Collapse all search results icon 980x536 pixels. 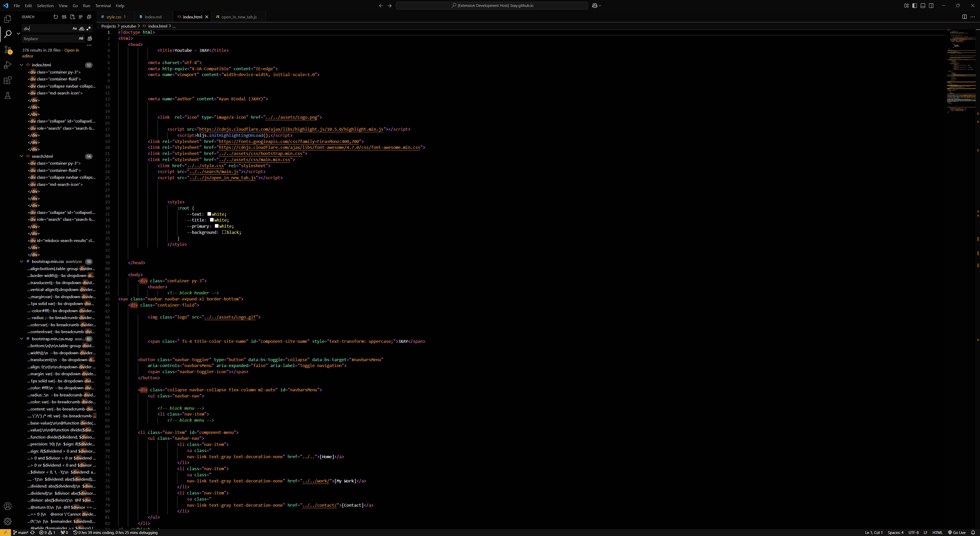pyautogui.click(x=89, y=17)
